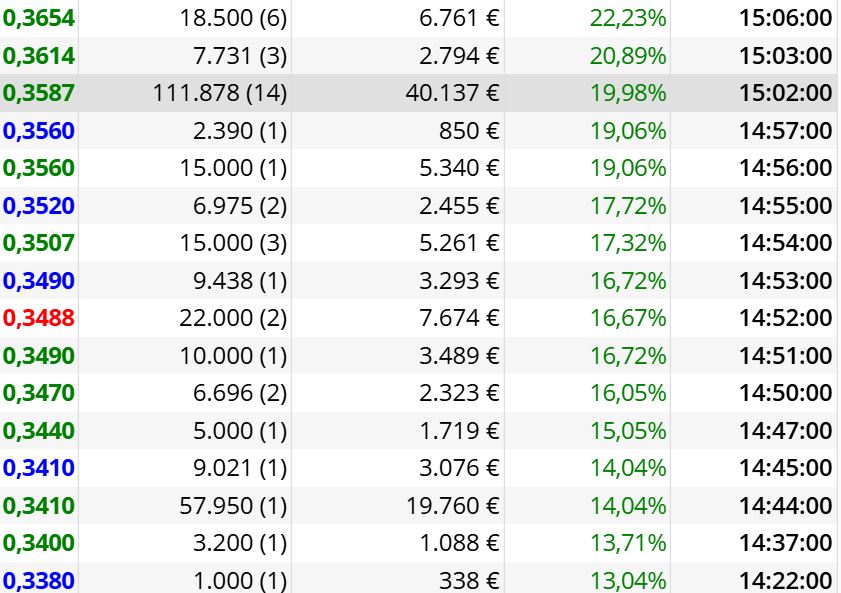This screenshot has height=593, width=841.
Task: Click the volume 22.000 (2) cell
Action: click(x=233, y=318)
